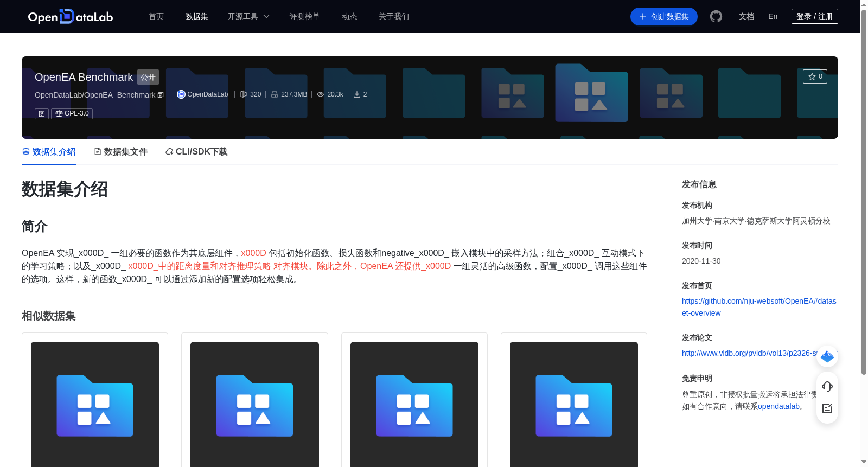Image resolution: width=868 pixels, height=467 pixels.
Task: Switch language with the En link
Action: pyautogui.click(x=773, y=16)
